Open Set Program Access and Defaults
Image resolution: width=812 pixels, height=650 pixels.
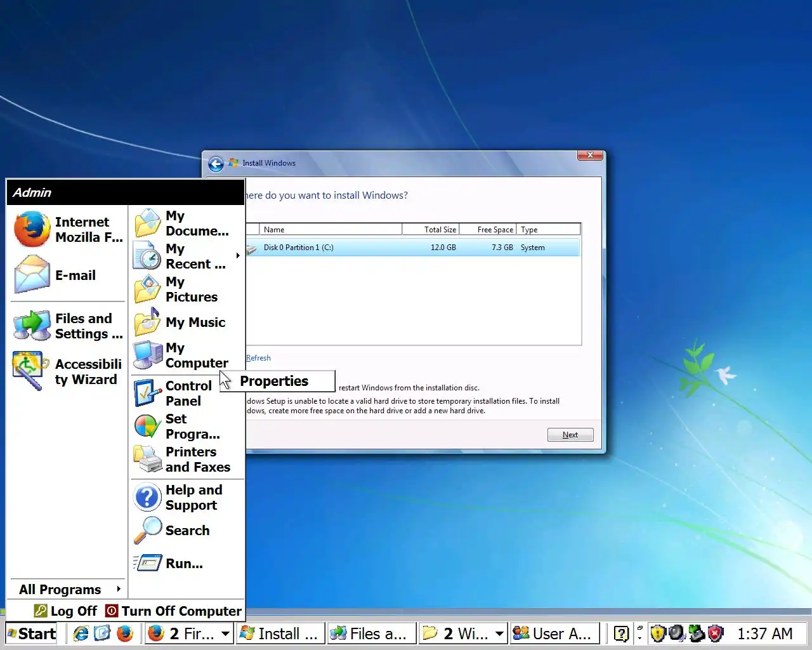[x=188, y=426]
